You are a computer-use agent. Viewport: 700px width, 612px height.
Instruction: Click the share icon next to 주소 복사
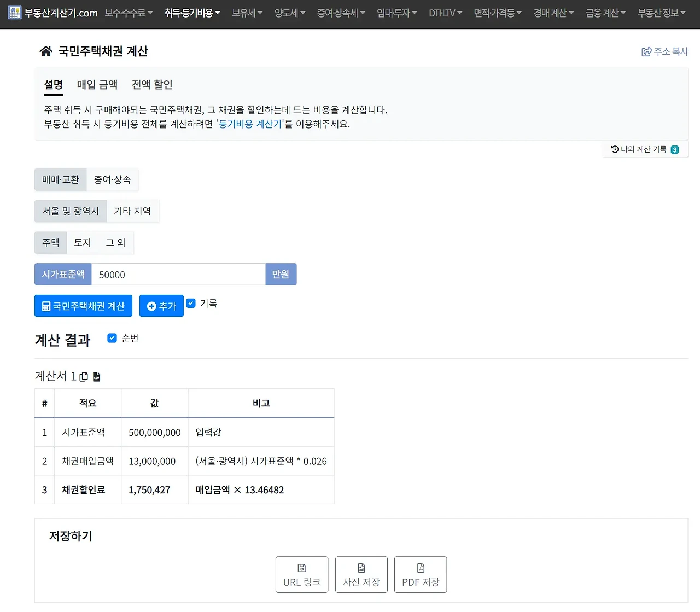coord(646,51)
